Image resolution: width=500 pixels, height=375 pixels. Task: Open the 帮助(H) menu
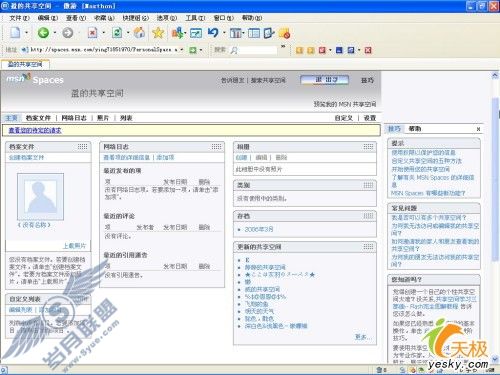[x=252, y=18]
